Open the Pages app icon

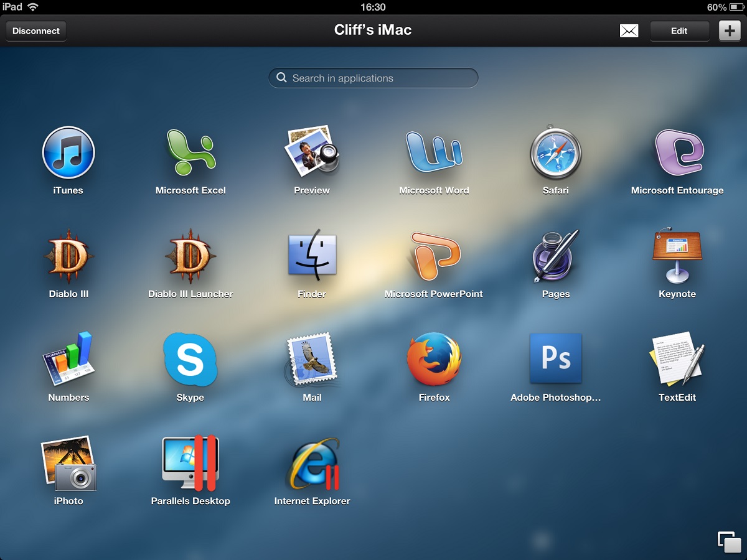(x=555, y=256)
